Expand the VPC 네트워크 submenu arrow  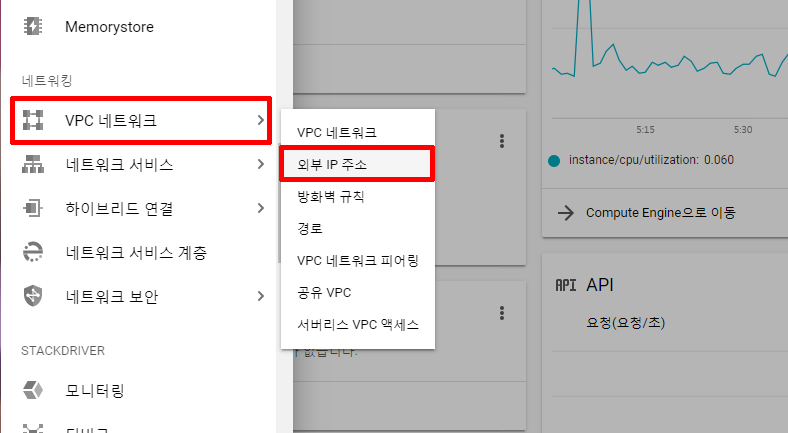260,121
